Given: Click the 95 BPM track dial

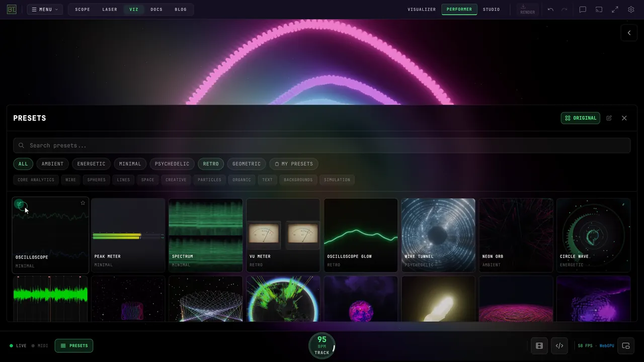Looking at the screenshot, I should tap(322, 345).
